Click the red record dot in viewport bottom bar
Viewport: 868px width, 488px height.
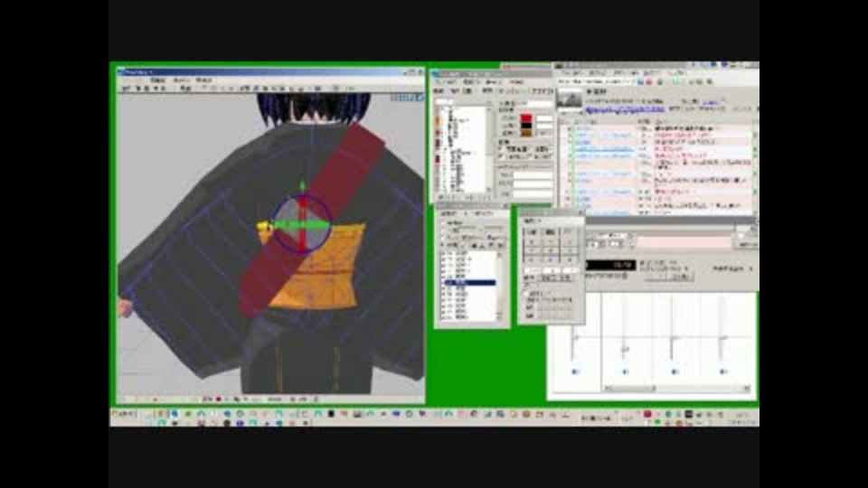tap(218, 399)
